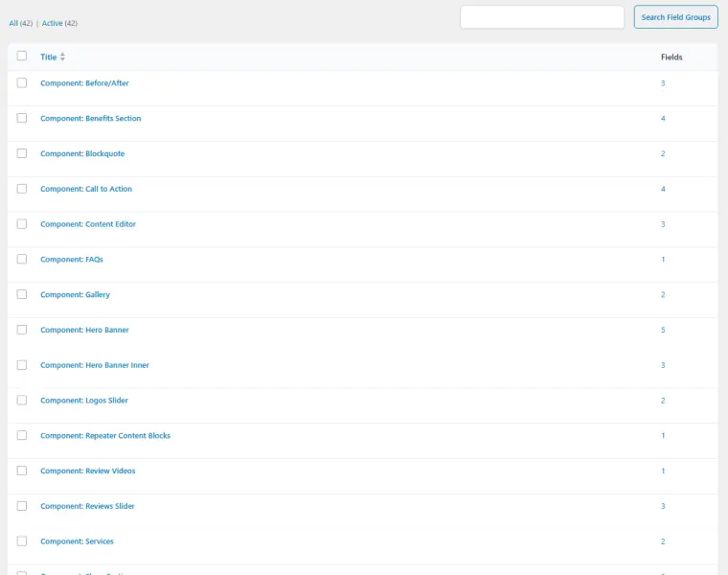Select the Component: Blockquote row checkbox
This screenshot has height=575, width=728.
(x=22, y=153)
